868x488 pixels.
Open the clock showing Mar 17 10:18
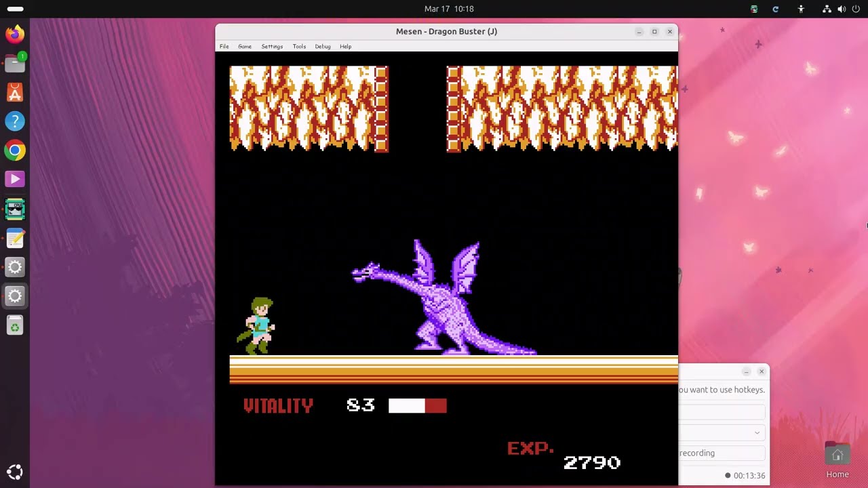coord(449,9)
